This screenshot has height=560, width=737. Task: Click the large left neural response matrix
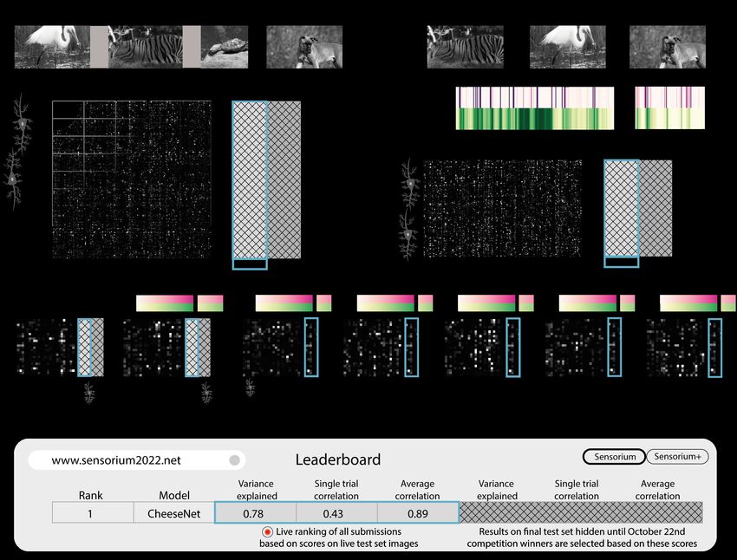point(132,179)
